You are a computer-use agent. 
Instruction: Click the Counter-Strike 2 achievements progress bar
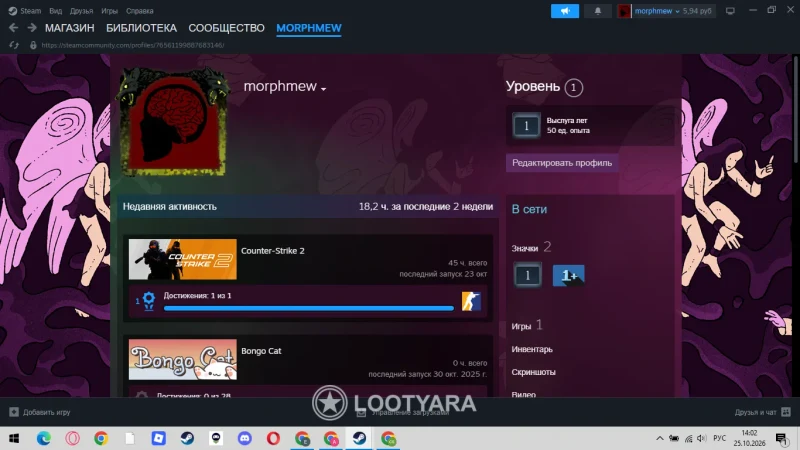[x=308, y=308]
